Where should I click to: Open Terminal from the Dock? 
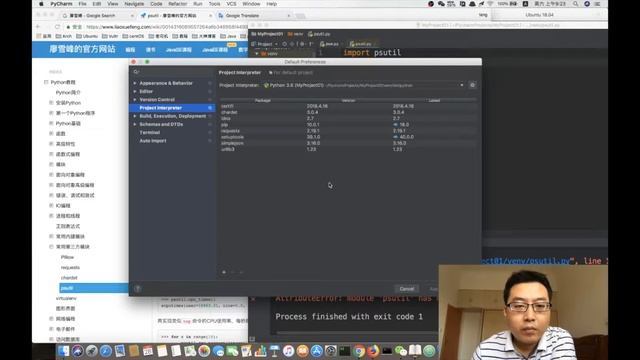[x=345, y=351]
